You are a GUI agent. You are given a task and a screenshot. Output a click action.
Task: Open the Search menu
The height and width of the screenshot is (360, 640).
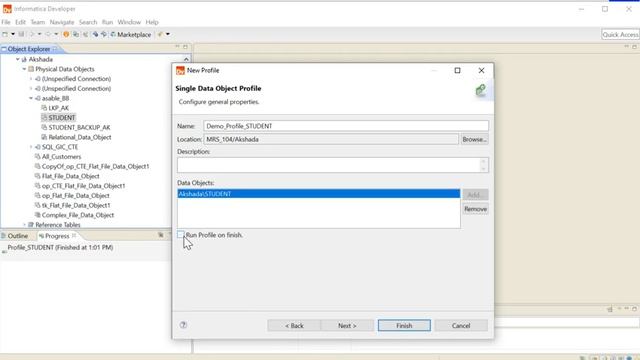(88, 22)
